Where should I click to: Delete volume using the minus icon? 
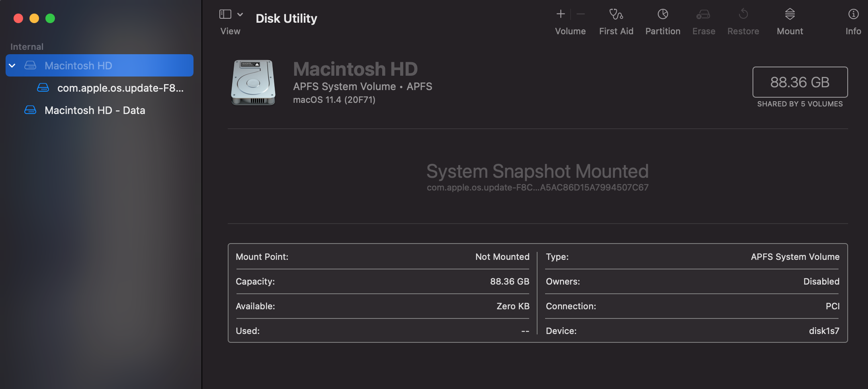[581, 14]
